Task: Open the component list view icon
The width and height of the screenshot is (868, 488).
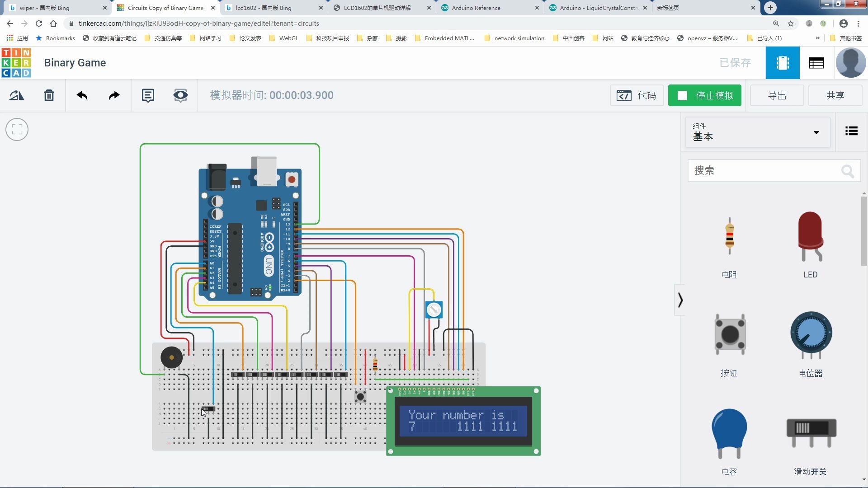Action: pos(816,63)
